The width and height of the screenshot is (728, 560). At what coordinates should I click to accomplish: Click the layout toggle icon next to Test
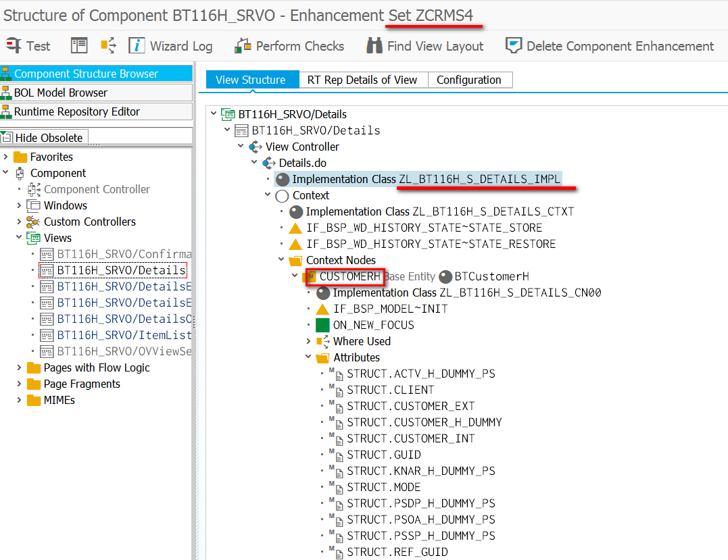click(x=79, y=45)
